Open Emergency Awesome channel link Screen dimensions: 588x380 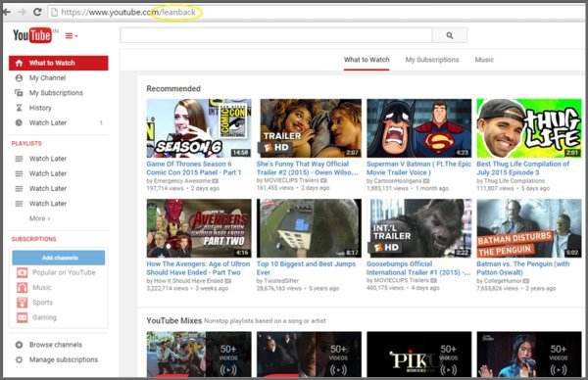tap(181, 181)
